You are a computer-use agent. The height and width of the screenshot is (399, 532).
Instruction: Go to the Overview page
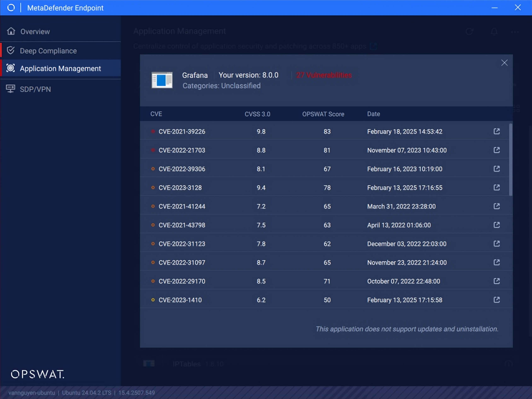[35, 31]
